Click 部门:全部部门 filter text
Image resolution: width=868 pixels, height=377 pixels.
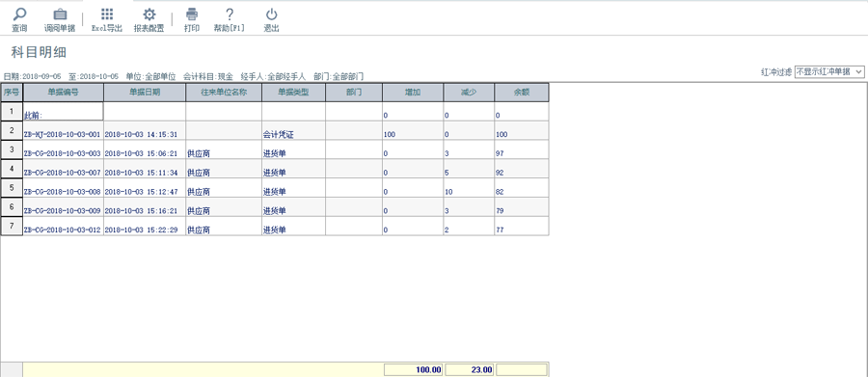(339, 76)
